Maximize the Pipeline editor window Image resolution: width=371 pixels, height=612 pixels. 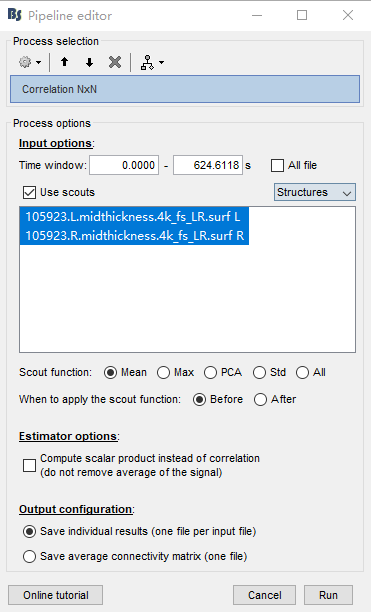[302, 15]
